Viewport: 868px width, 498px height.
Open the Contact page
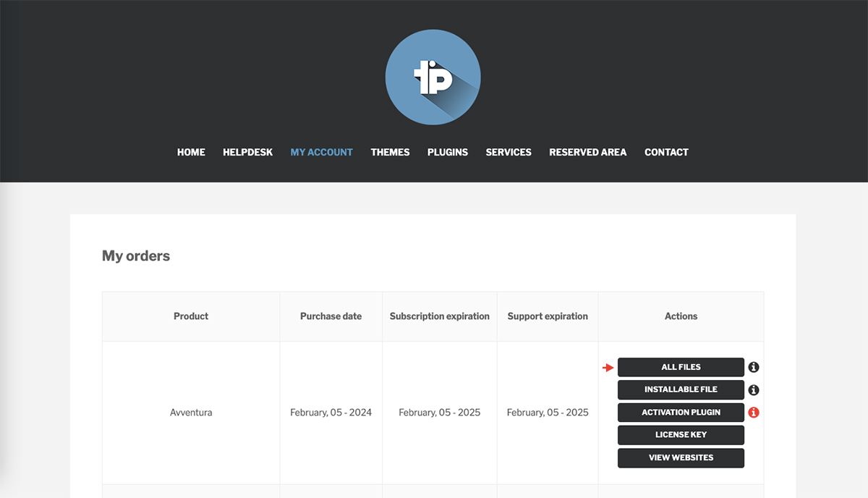[666, 152]
